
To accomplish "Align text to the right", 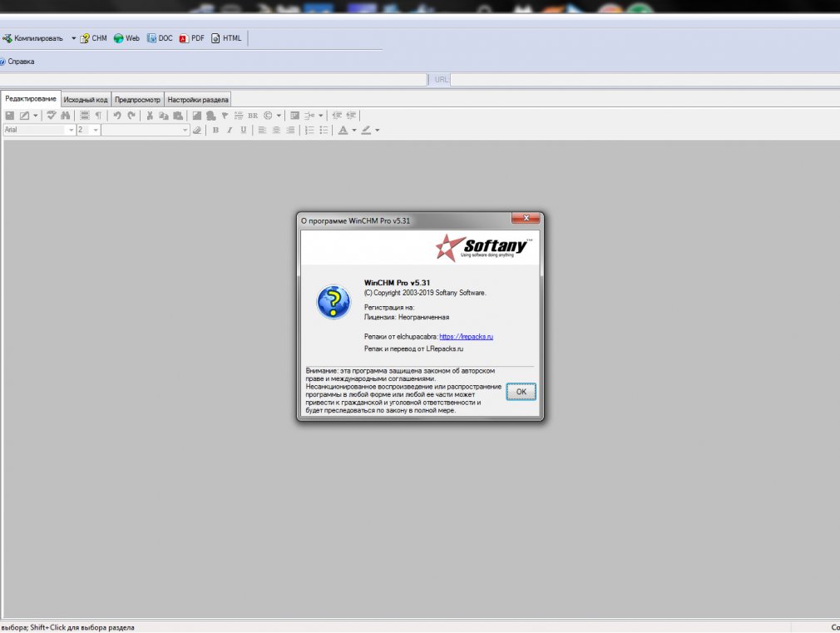I will tap(289, 130).
